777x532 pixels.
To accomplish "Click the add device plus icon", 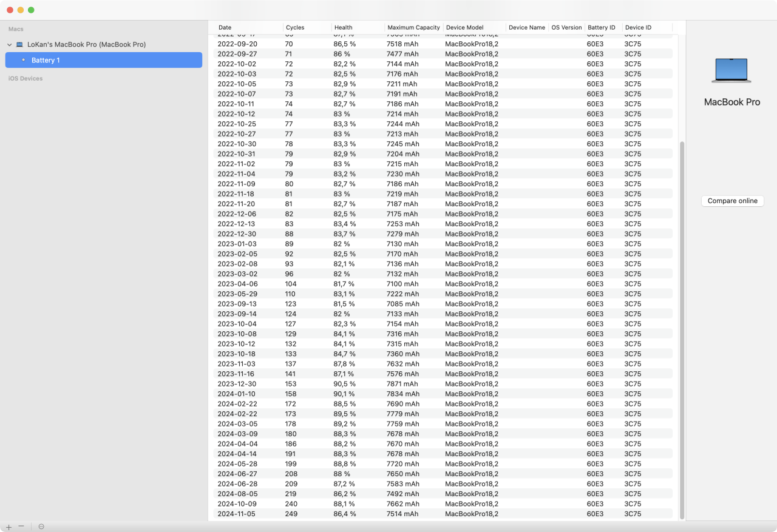I will click(x=8, y=527).
